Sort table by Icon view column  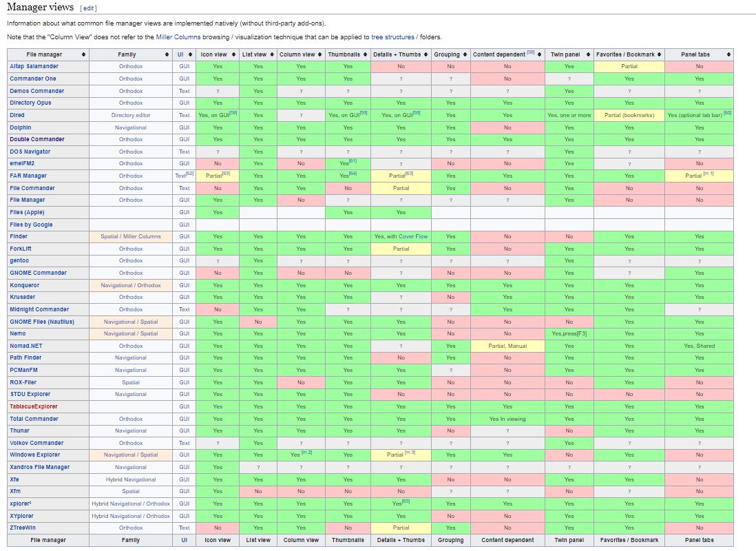[x=235, y=54]
